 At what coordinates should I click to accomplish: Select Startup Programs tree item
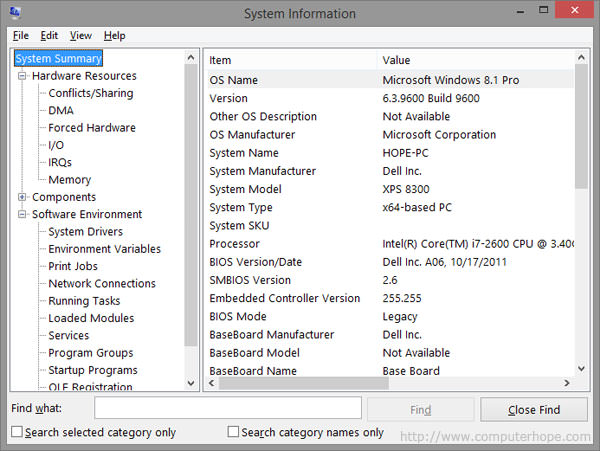point(93,370)
